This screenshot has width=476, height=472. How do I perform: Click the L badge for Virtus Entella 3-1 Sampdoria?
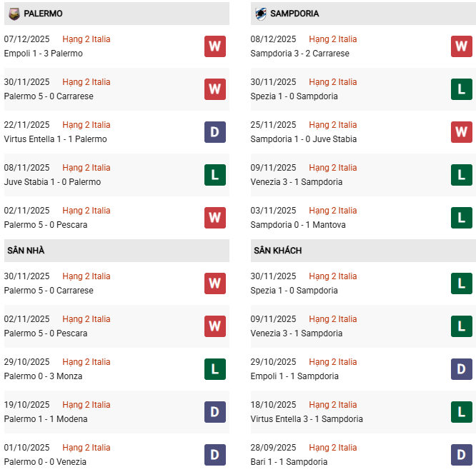[x=462, y=412]
